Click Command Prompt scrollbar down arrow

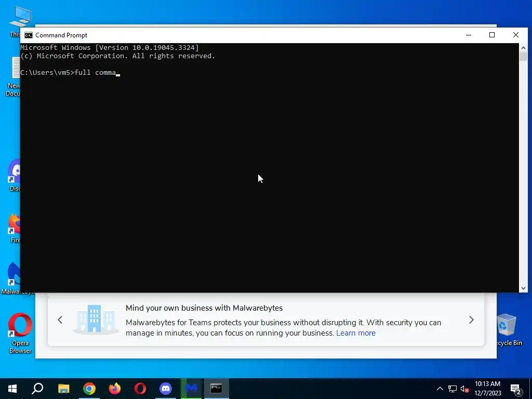(x=523, y=288)
